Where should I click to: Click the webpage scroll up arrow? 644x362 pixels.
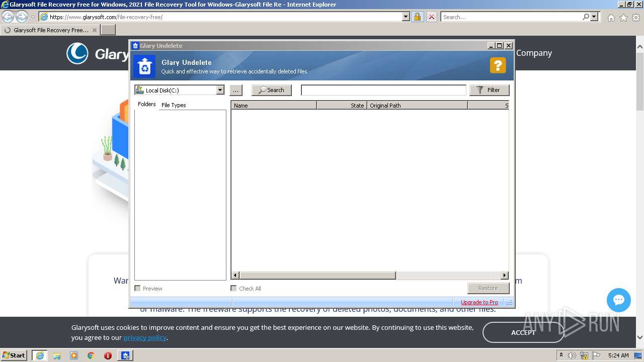tap(640, 46)
